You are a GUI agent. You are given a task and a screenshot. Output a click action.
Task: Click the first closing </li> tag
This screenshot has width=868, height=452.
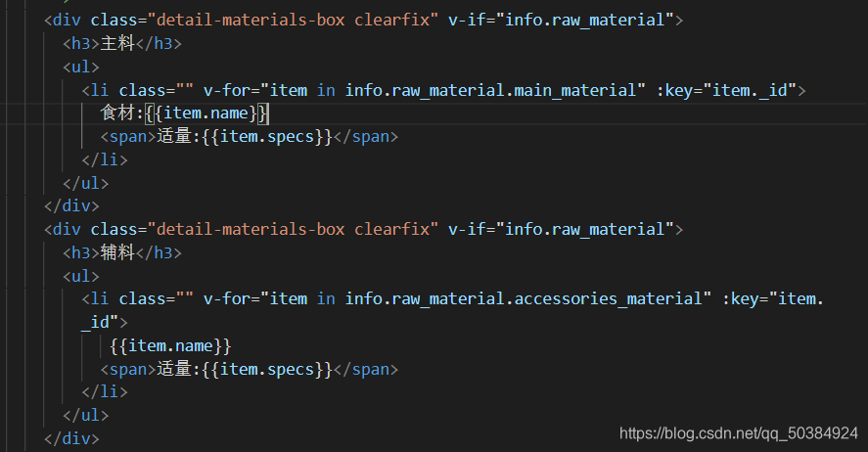click(x=105, y=159)
